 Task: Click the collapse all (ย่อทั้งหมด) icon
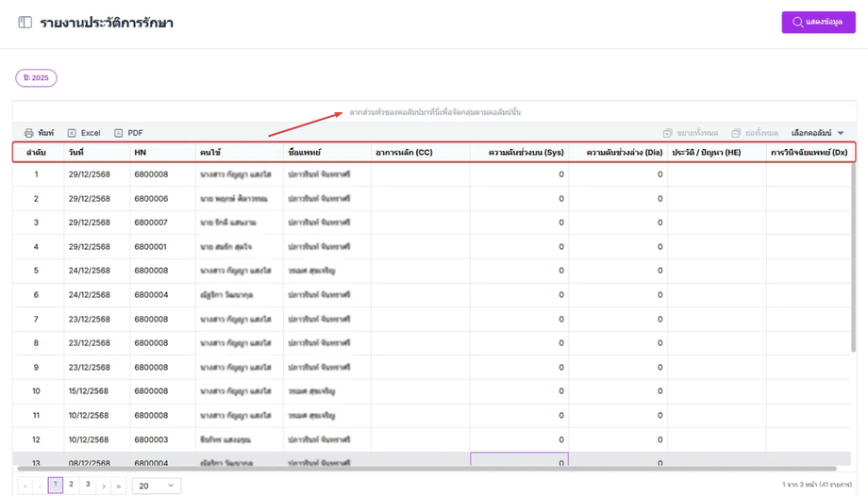click(736, 134)
